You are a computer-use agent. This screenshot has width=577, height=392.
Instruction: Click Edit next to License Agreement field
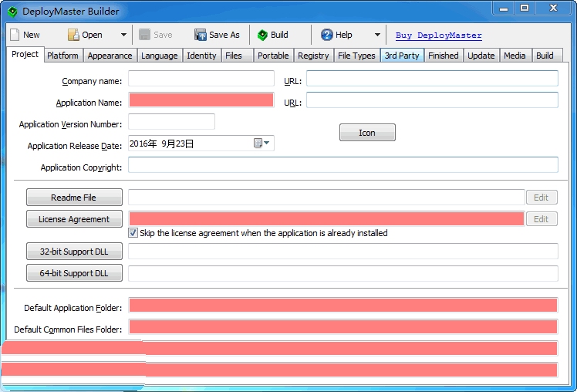pos(542,219)
